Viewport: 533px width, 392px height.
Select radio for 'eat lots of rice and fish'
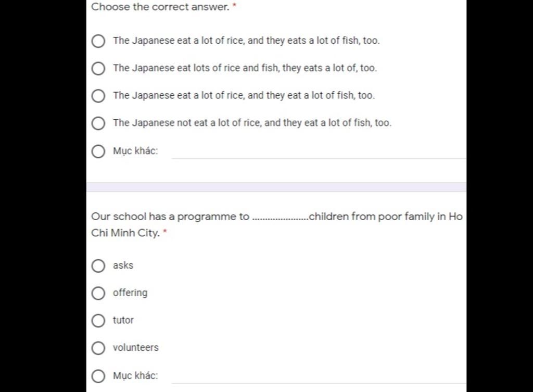tap(98, 68)
